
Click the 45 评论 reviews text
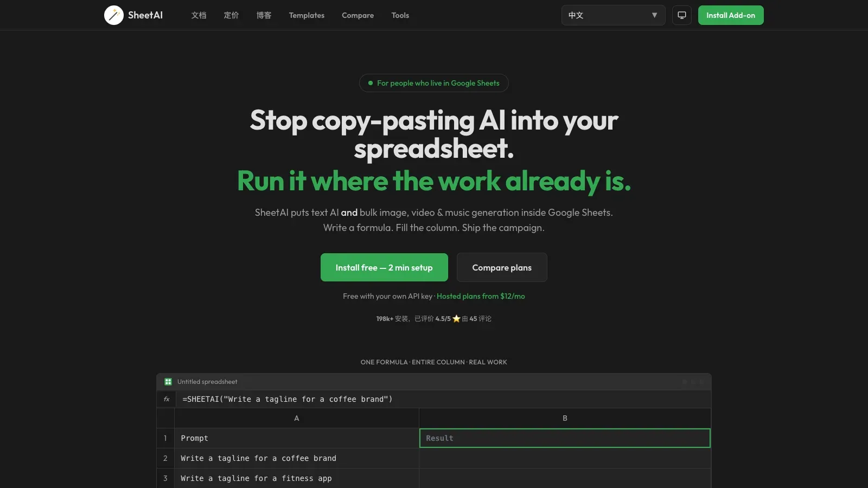480,319
